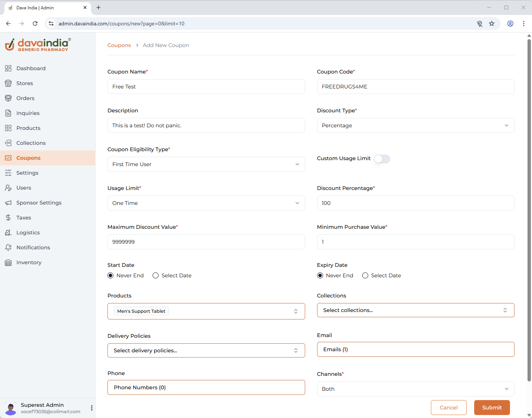Click the Logistics forklift icon

(8, 233)
